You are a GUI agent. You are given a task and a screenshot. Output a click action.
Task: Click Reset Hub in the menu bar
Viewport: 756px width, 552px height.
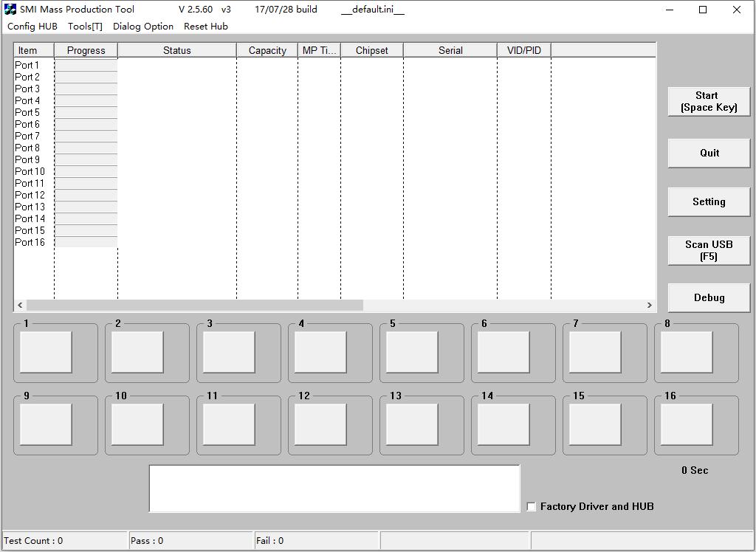pyautogui.click(x=205, y=26)
